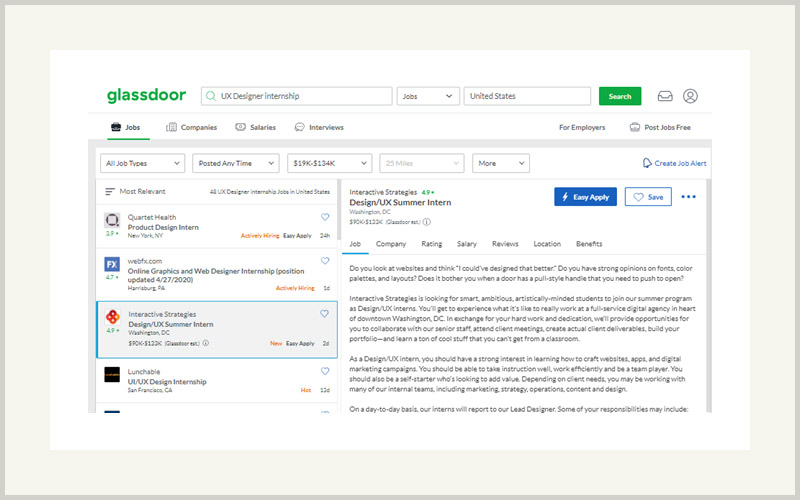Click the sort lines icon beside Most Relevant
This screenshot has height=500, width=800.
110,192
